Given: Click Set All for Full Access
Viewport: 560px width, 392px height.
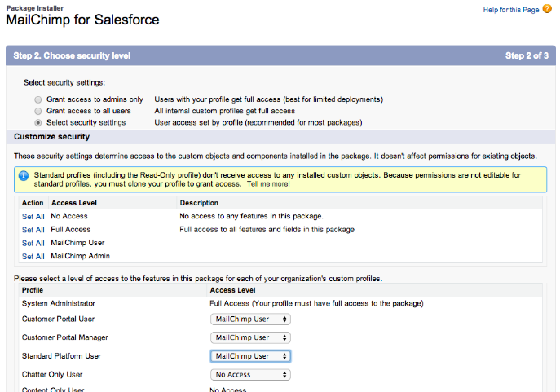Looking at the screenshot, I should coord(33,230).
